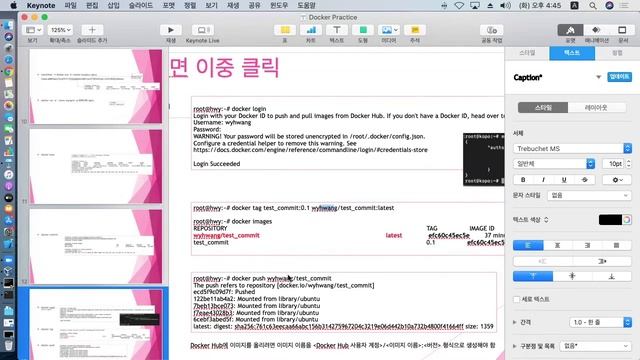Align text left

528,245
